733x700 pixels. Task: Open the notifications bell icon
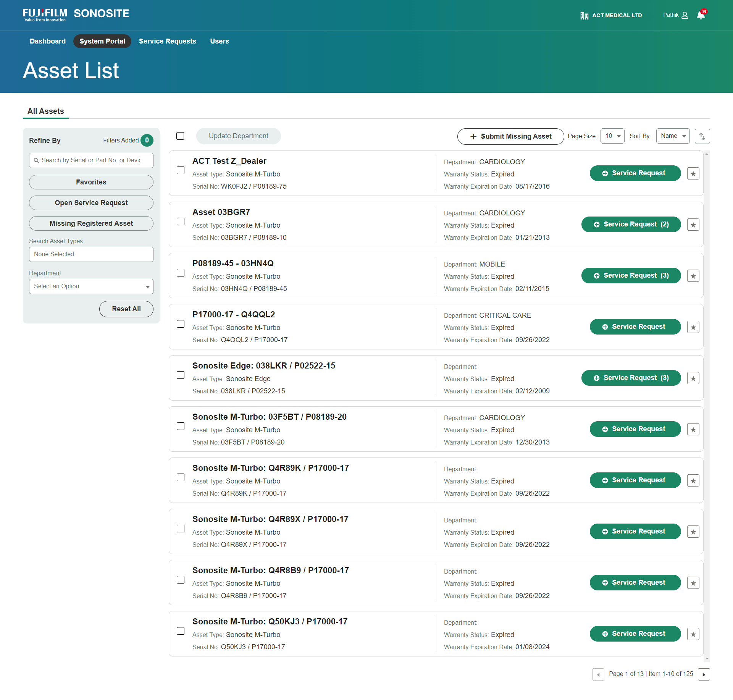point(701,15)
